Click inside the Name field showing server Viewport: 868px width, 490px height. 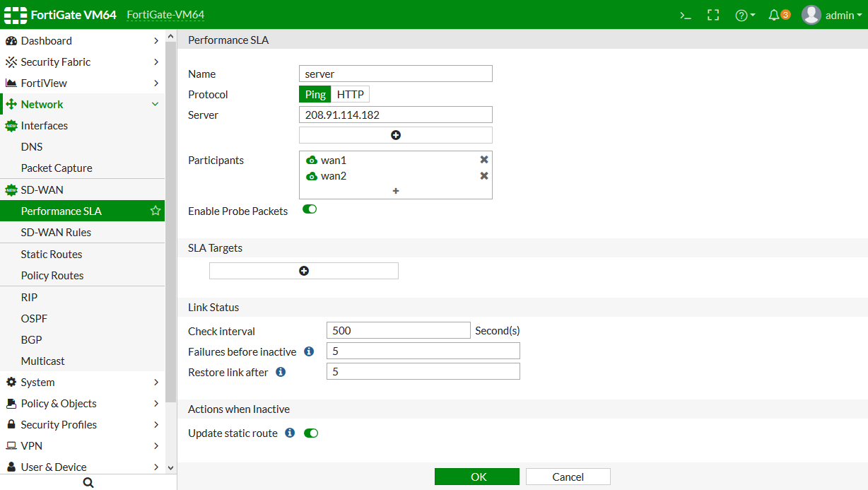(x=395, y=74)
